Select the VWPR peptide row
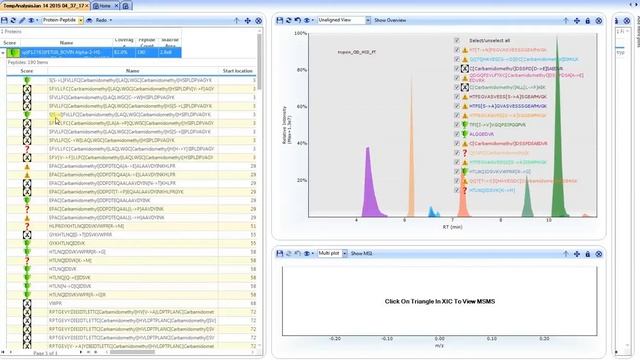This screenshot has height=360, width=640. click(131, 303)
